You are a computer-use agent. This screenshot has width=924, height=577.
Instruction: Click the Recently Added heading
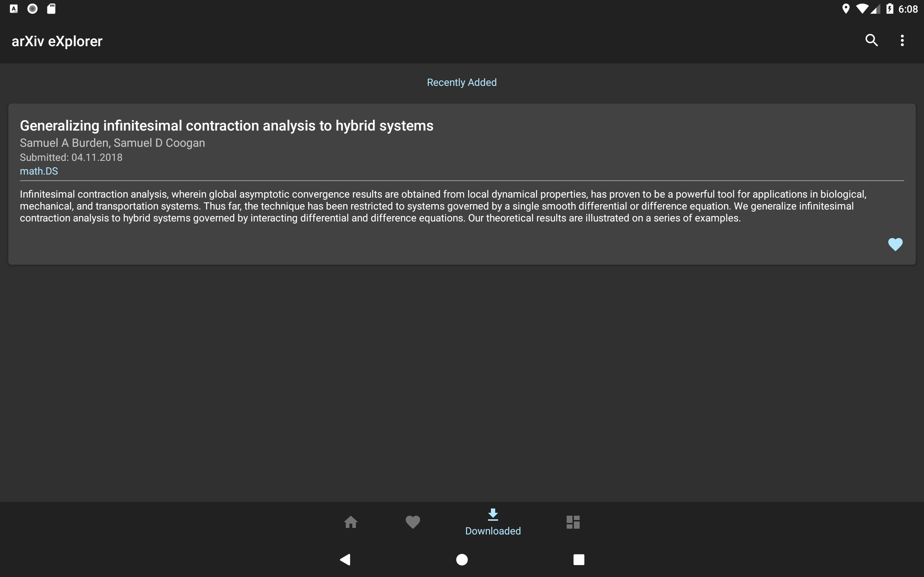[462, 83]
